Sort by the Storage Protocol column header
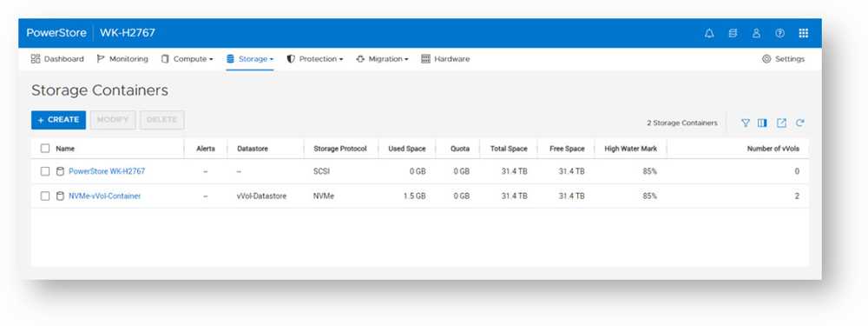 click(340, 149)
